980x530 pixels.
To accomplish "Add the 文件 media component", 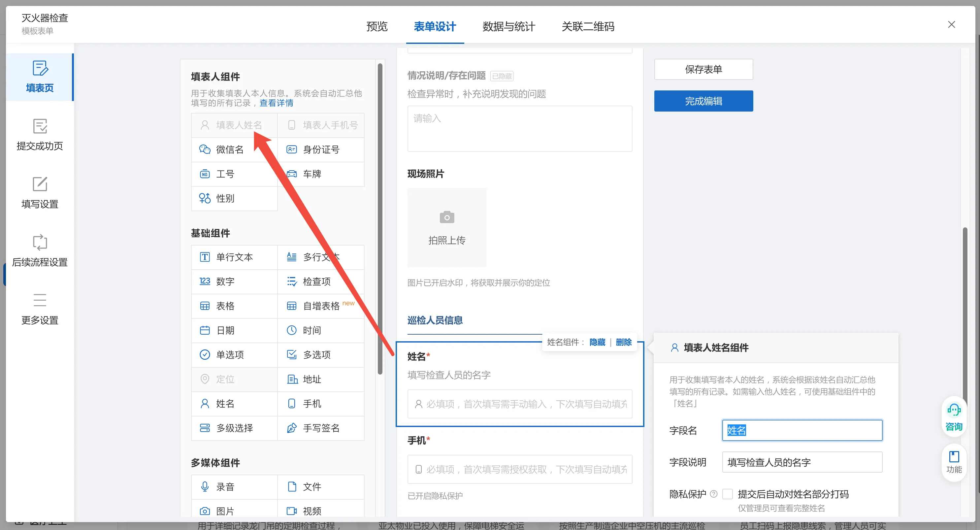I will pos(321,487).
